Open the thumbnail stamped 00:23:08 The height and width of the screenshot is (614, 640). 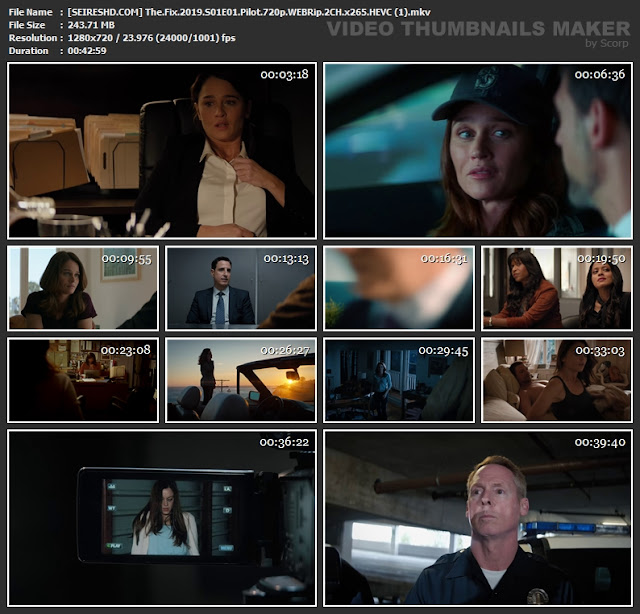pyautogui.click(x=83, y=380)
